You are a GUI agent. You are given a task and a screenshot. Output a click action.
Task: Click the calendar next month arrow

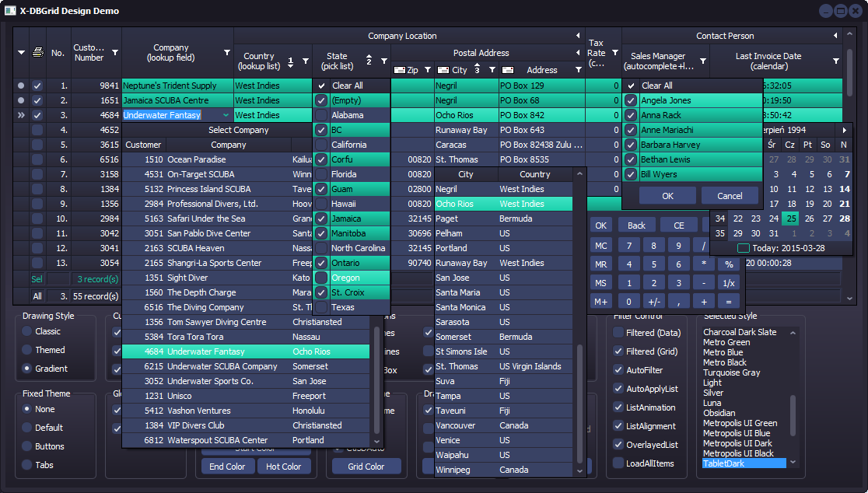tap(845, 130)
